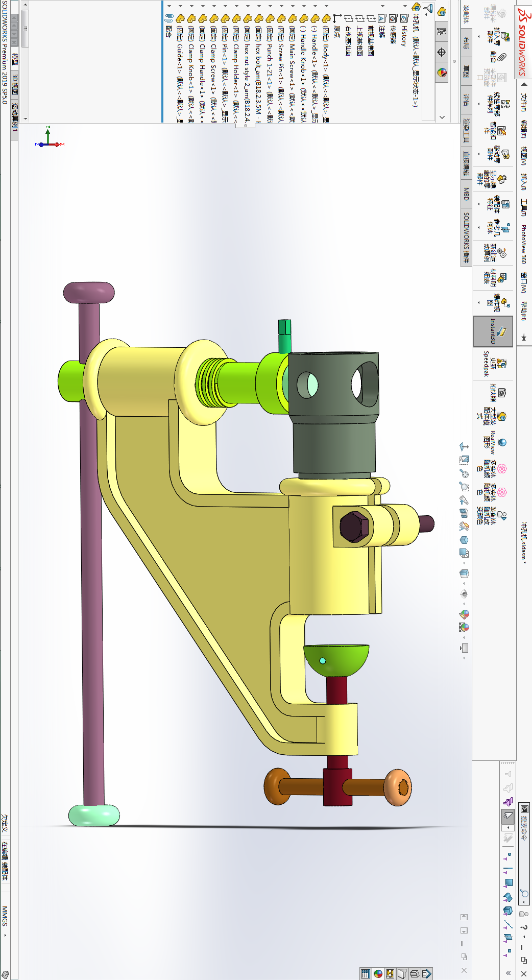This screenshot has height=980, width=532.
Task: Toggle Hide/Show Items eye icon in view toolbar
Action: pos(464,593)
